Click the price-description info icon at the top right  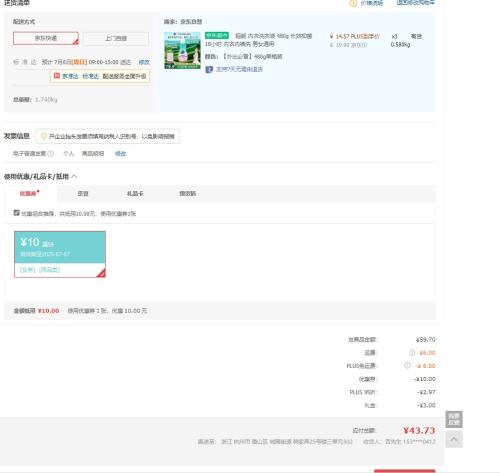click(x=353, y=3)
